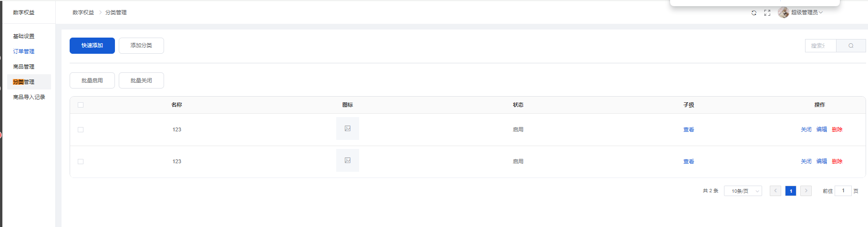Viewport: 868px width, 227px height.
Task: Click the second row's image placeholder icon
Action: [x=348, y=160]
